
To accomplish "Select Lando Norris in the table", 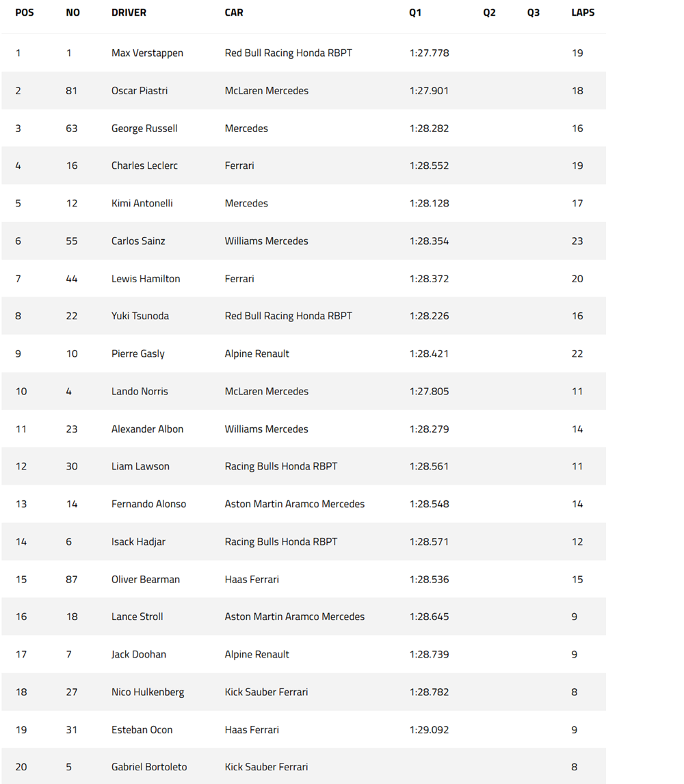I will (x=140, y=392).
